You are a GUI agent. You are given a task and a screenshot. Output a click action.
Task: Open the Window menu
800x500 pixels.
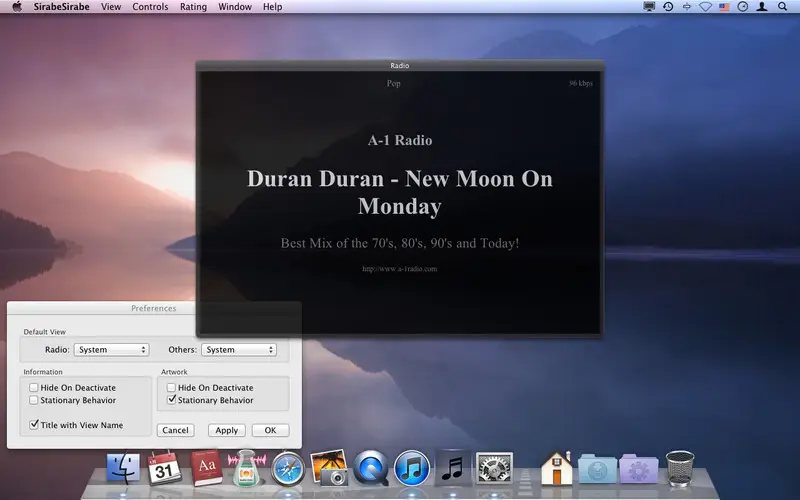(x=235, y=7)
